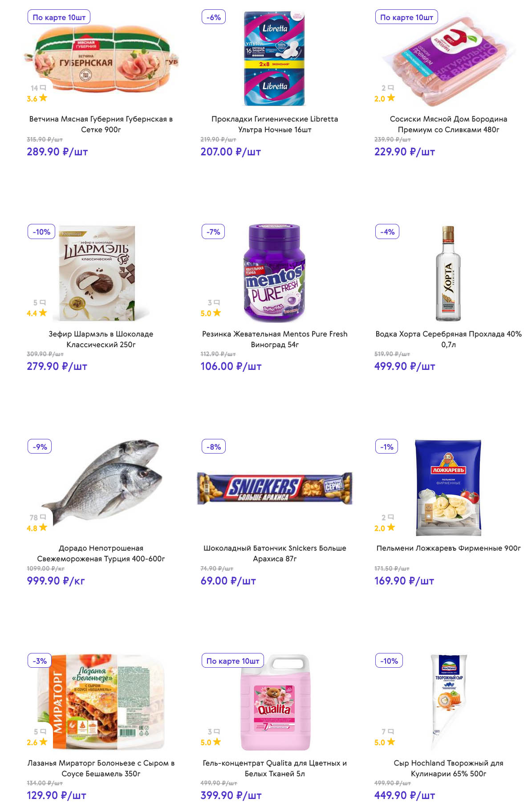Open the Дорадо Непотрошеная product title link
The height and width of the screenshot is (803, 532).
[x=101, y=553]
